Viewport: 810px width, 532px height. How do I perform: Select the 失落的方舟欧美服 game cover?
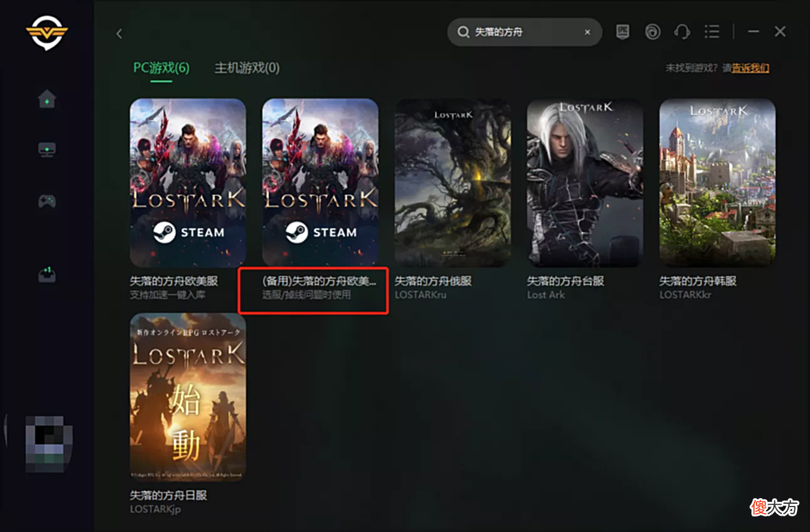(188, 183)
